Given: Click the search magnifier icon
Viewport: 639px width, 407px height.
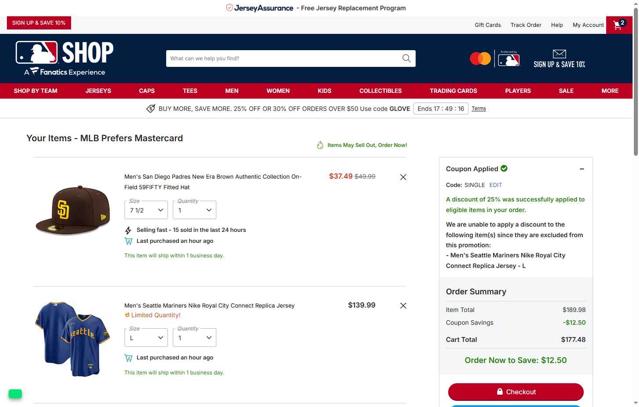Looking at the screenshot, I should pyautogui.click(x=406, y=58).
